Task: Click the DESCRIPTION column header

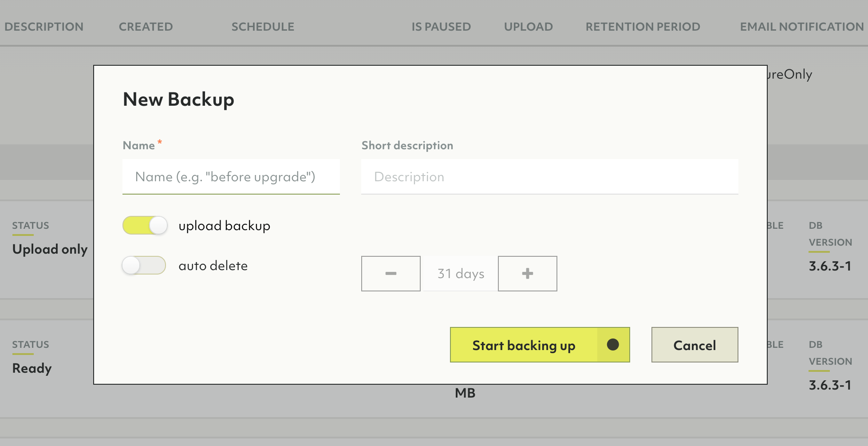Action: pos(44,27)
